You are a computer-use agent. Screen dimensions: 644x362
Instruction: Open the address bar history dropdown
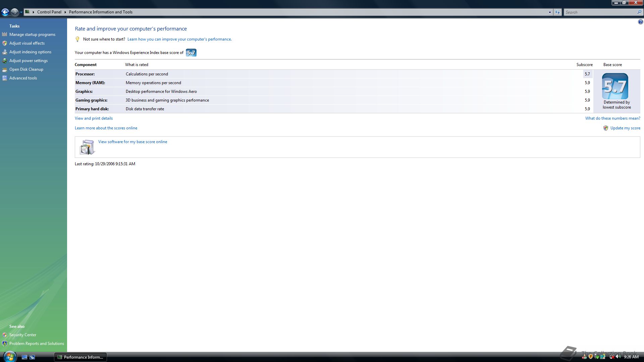tap(550, 12)
